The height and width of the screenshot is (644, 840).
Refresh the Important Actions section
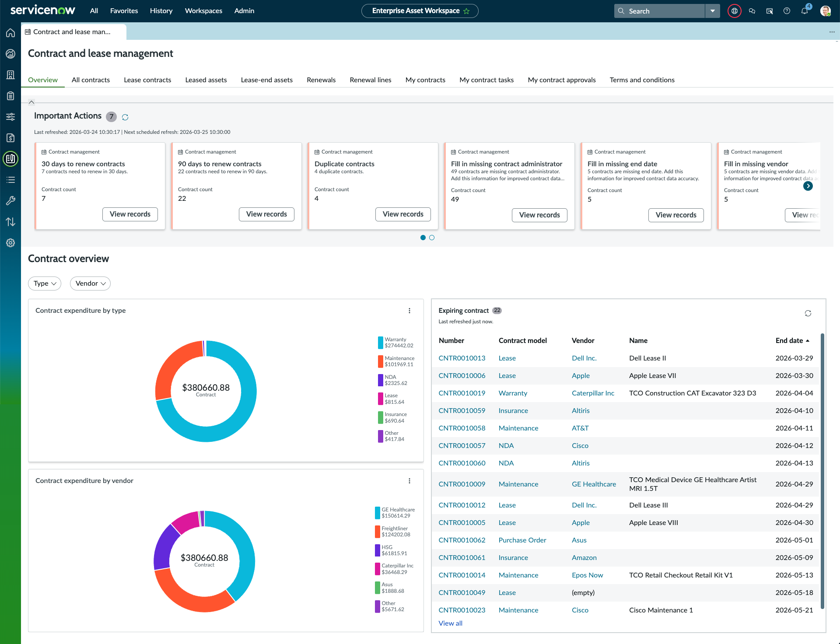(125, 117)
